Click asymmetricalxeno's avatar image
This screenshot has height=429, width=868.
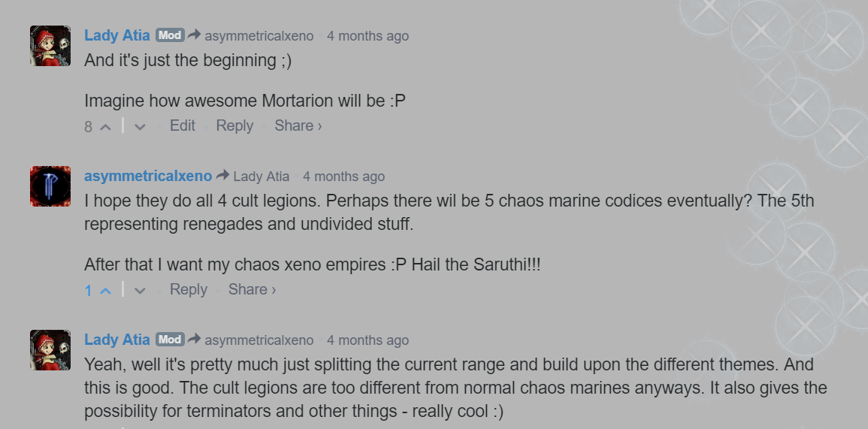click(x=50, y=186)
